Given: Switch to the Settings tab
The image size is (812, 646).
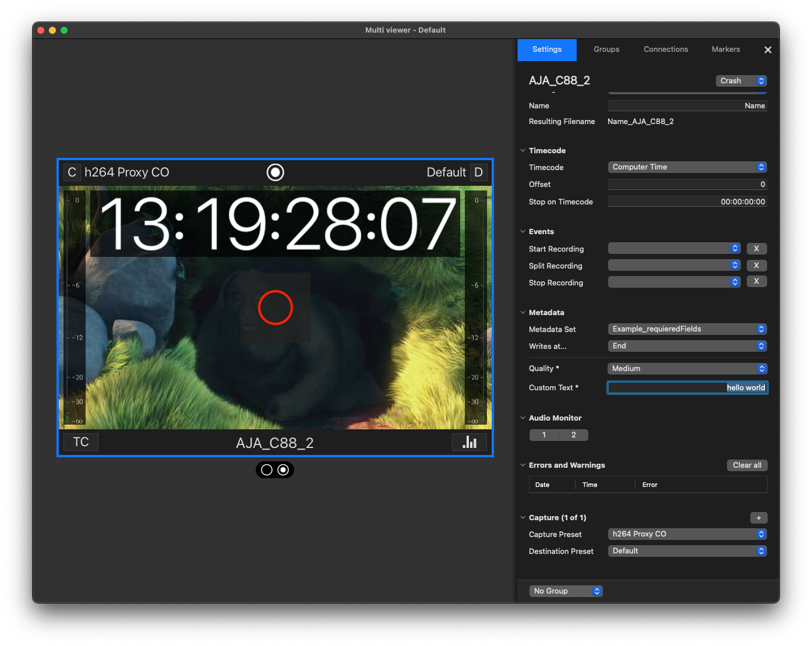Looking at the screenshot, I should [x=547, y=50].
